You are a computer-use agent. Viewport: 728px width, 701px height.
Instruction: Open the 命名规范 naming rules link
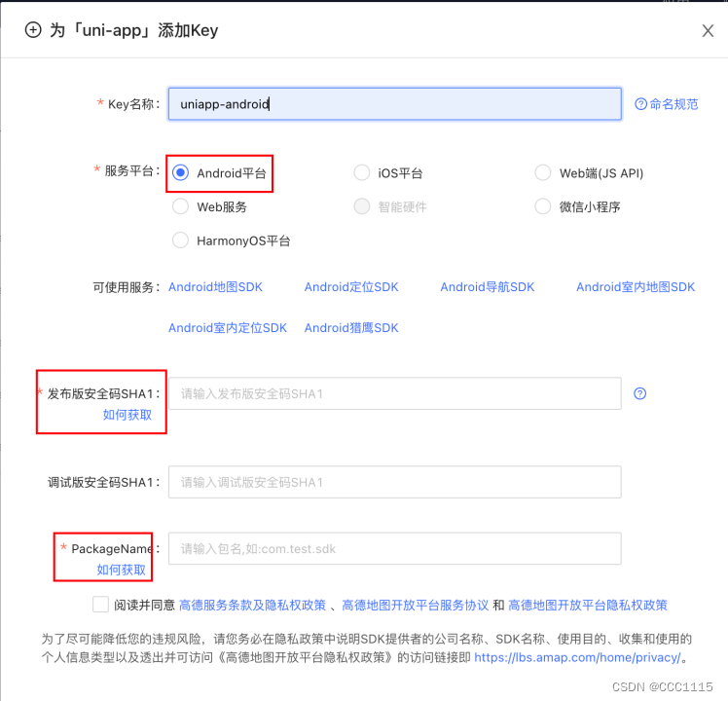[673, 104]
